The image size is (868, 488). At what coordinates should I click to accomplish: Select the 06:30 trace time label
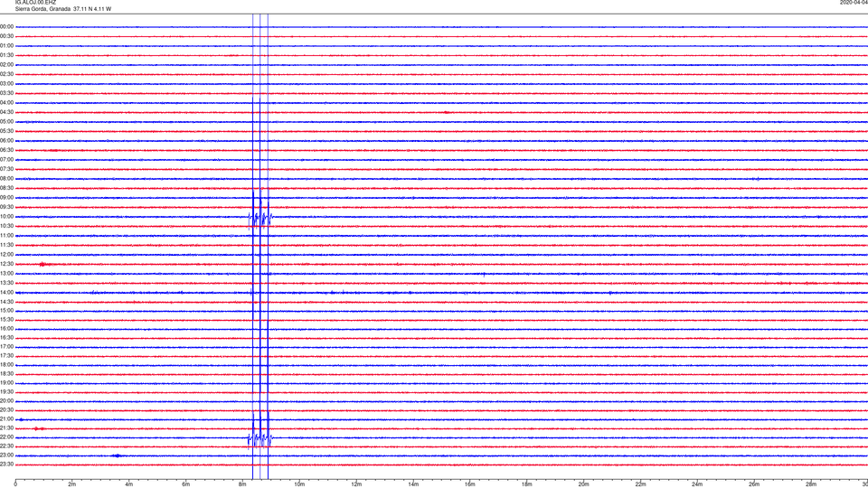coord(6,150)
